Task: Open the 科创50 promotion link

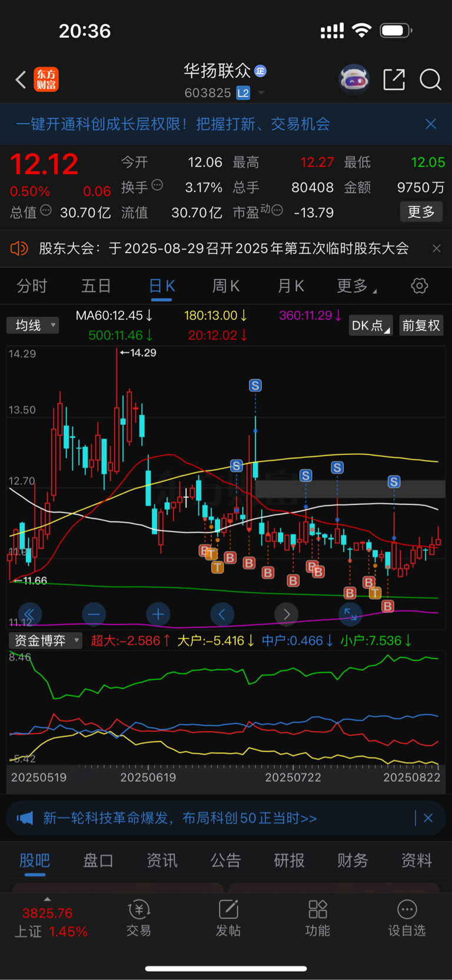Action: point(180,818)
